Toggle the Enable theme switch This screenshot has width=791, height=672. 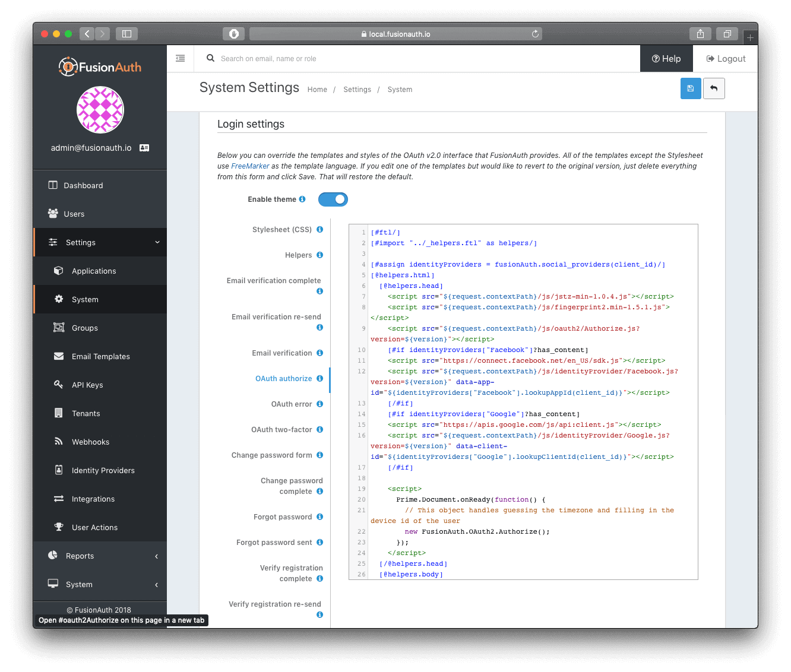tap(333, 199)
